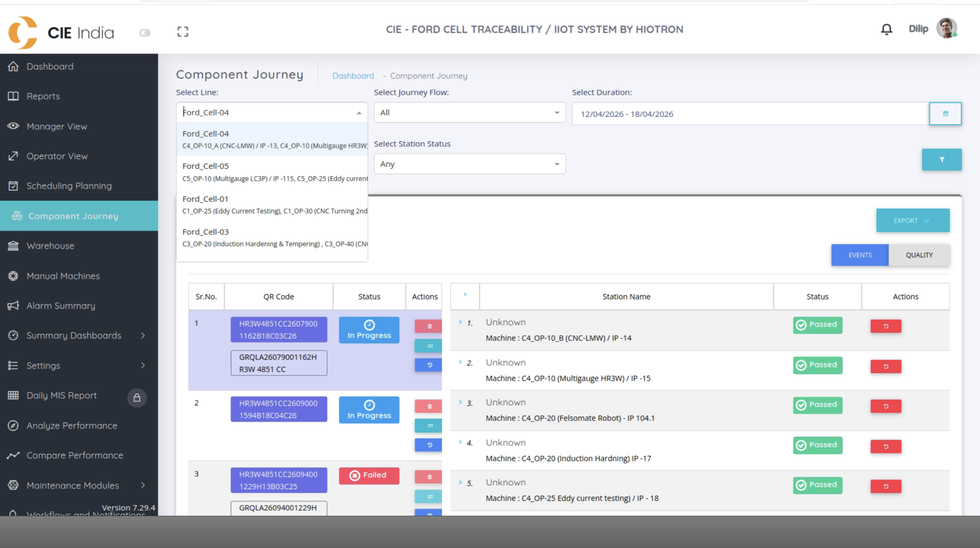Screen dimensions: 980x548
Task: Click the teal swap icon in row 3
Action: click(x=428, y=496)
